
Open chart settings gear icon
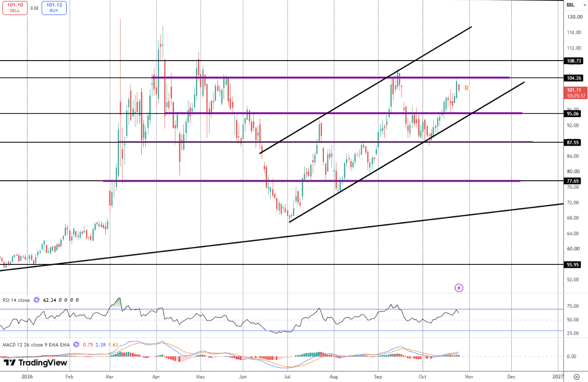[x=576, y=377]
